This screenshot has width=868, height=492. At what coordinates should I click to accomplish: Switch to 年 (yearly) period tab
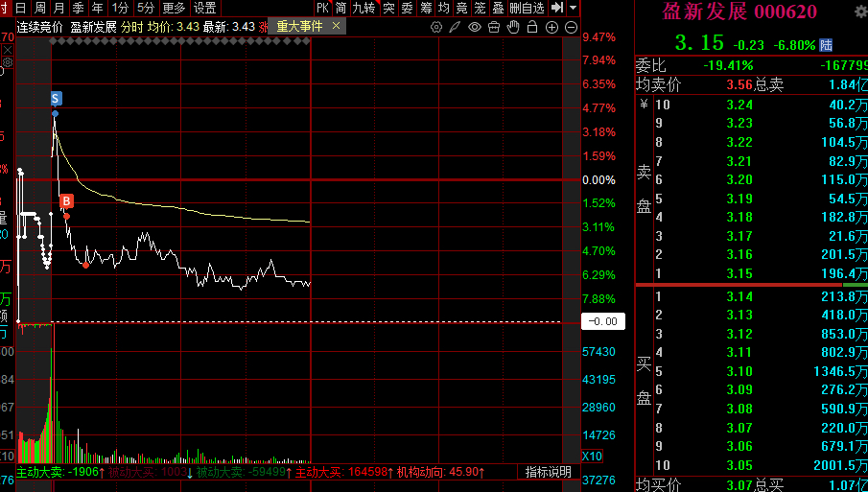(98, 8)
